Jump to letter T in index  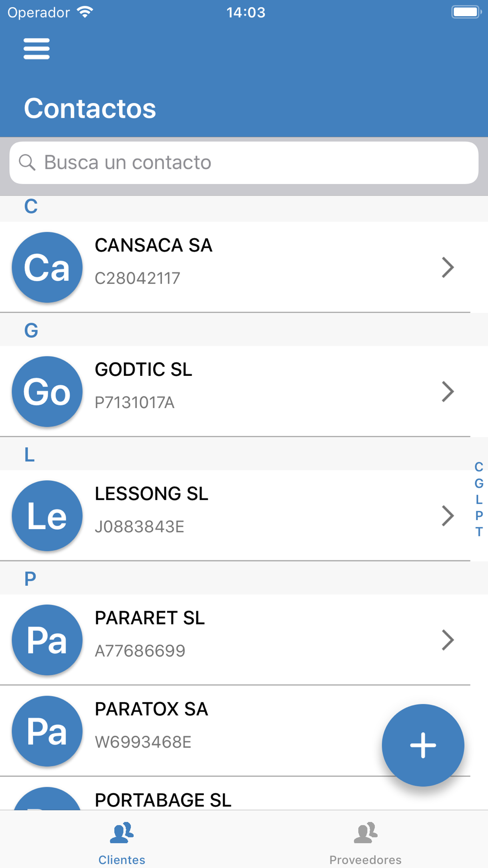coord(479,532)
